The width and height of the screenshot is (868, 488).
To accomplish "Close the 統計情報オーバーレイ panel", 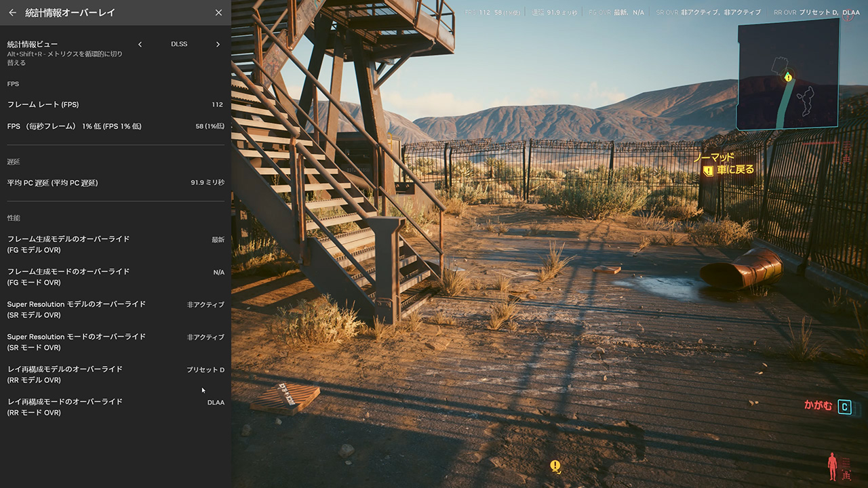I will 218,12.
